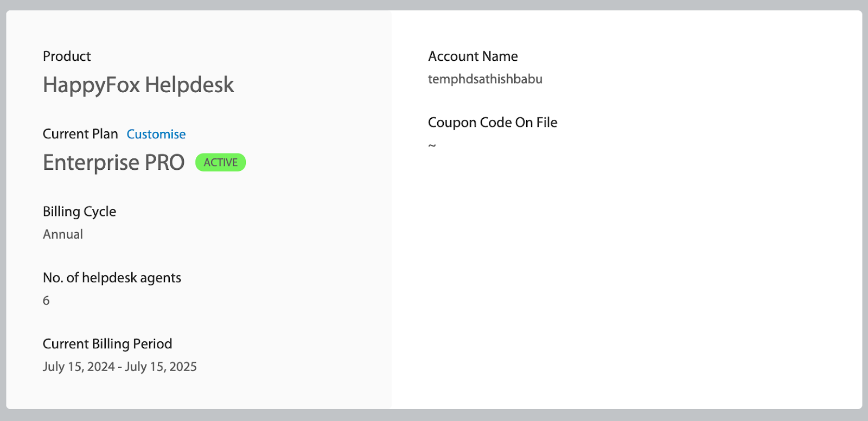
Task: Click the word Helpdesk in the product title
Action: coord(189,85)
